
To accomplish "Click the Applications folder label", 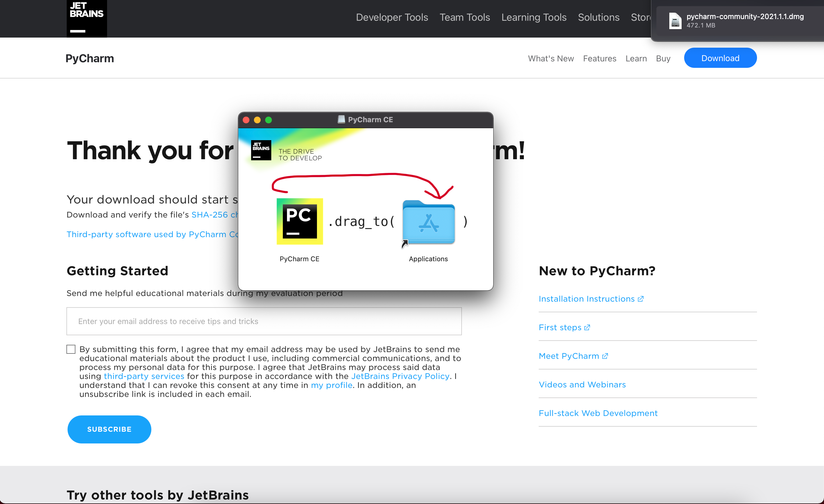I will [x=428, y=259].
